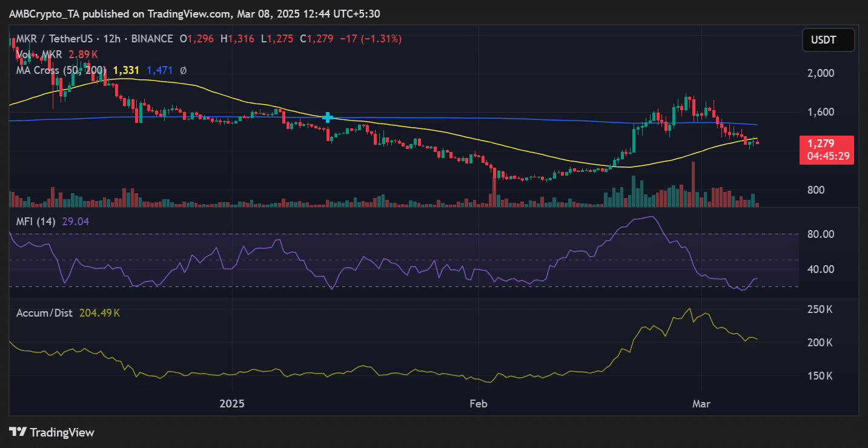This screenshot has height=448, width=868.
Task: Click the empty-value symbol after MA Cross values
Action: [x=184, y=70]
